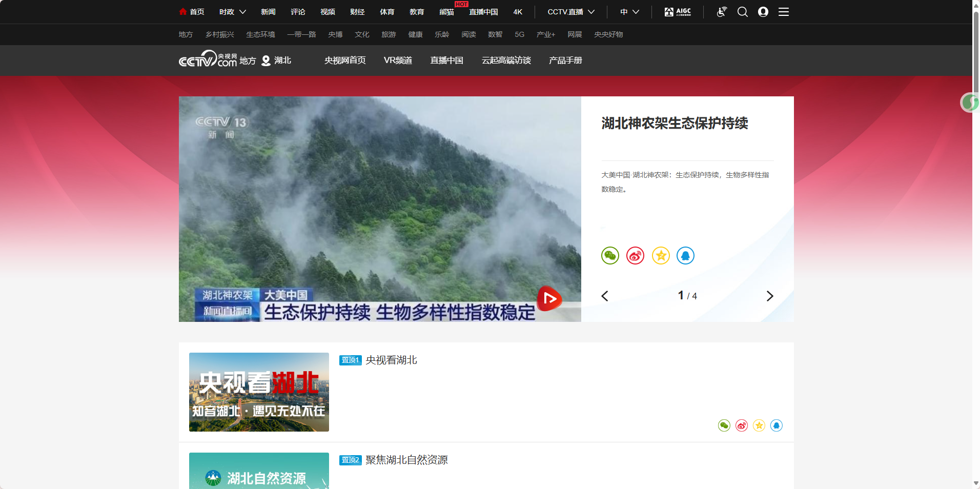This screenshot has height=489, width=980.
Task: Open 直播中国 in the grey channel bar
Action: point(446,60)
